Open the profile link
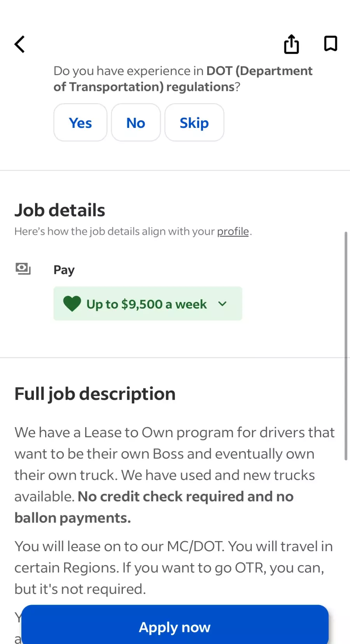350x644 pixels. (x=233, y=231)
